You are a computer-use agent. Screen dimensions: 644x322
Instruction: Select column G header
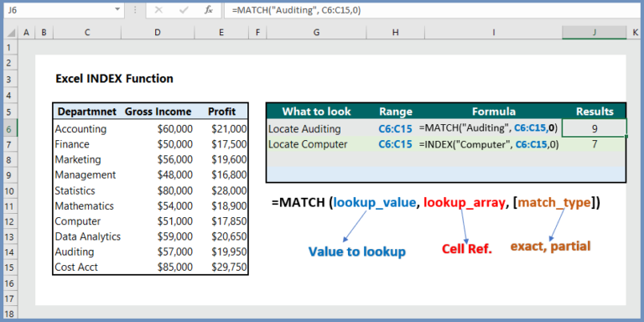(316, 33)
